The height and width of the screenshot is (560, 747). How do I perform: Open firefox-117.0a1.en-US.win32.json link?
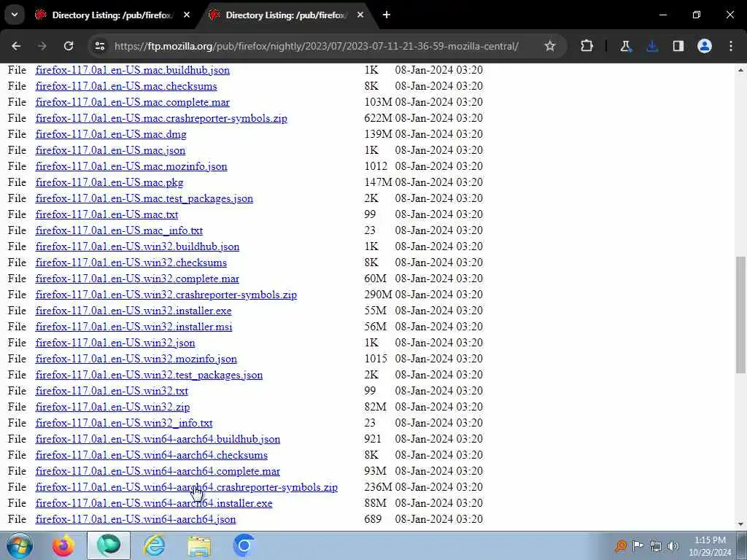115,343
